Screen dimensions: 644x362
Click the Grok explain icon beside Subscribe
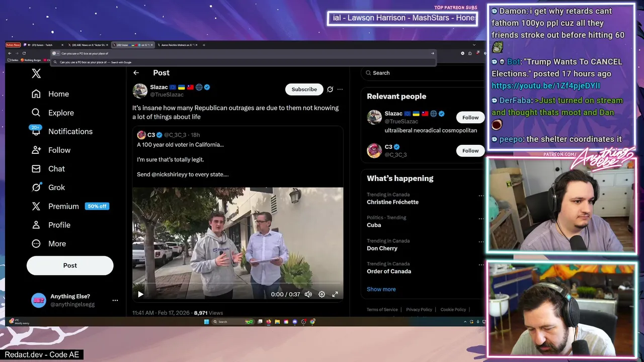point(330,89)
